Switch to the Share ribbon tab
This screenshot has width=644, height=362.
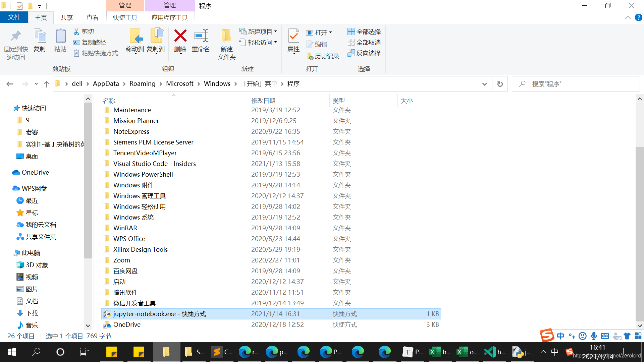pos(66,17)
